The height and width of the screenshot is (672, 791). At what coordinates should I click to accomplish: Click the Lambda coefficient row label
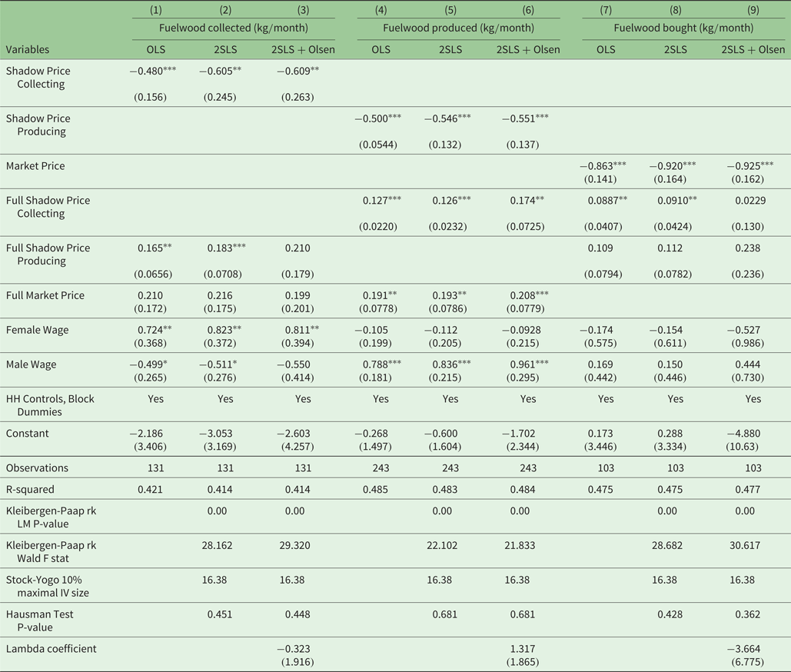(x=52, y=648)
